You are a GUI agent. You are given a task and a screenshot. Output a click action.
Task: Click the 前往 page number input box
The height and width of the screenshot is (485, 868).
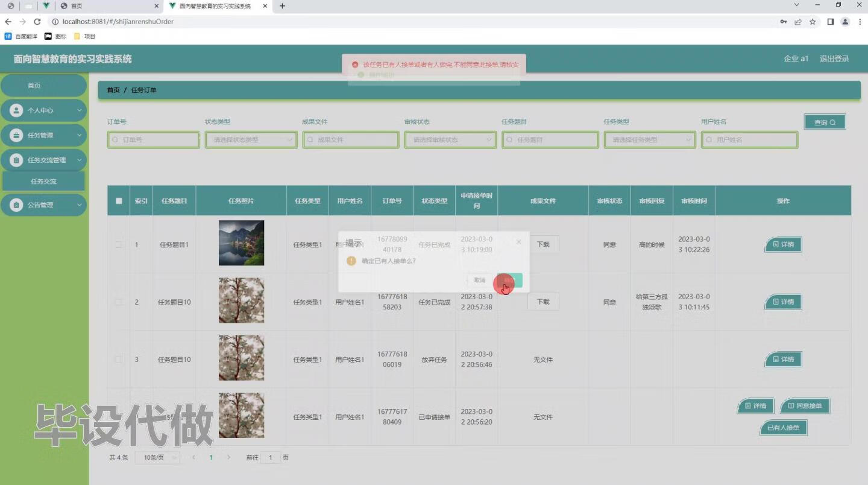(x=271, y=457)
